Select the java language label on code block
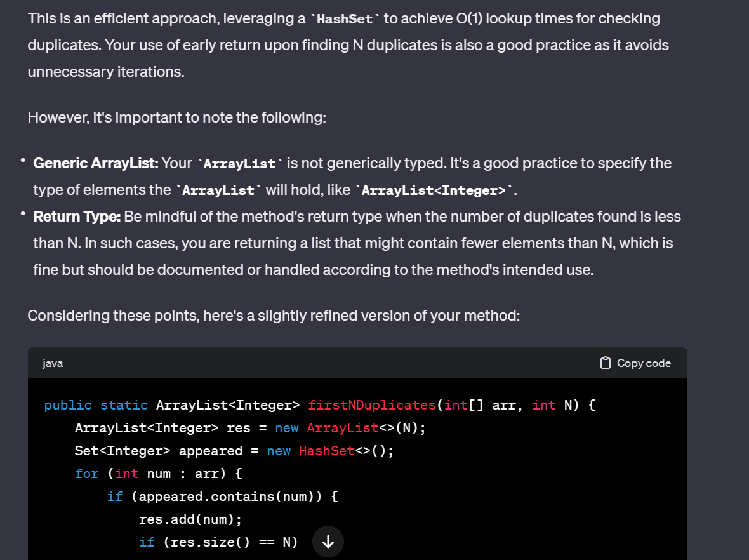 (x=52, y=363)
